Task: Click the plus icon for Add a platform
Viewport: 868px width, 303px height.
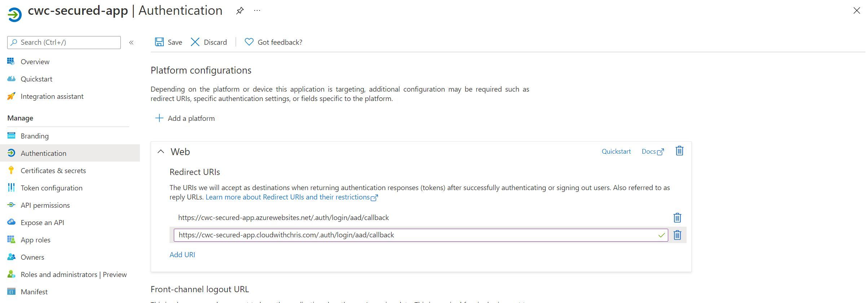Action: (159, 118)
